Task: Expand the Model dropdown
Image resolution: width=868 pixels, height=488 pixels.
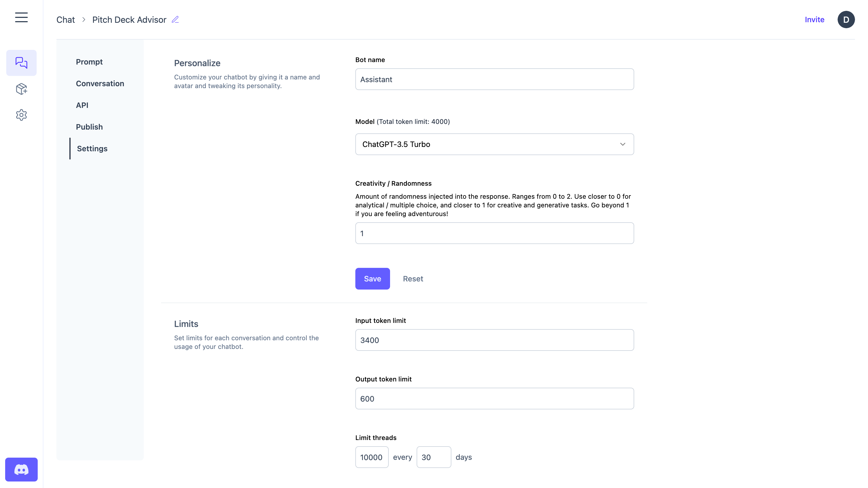Action: tap(494, 144)
